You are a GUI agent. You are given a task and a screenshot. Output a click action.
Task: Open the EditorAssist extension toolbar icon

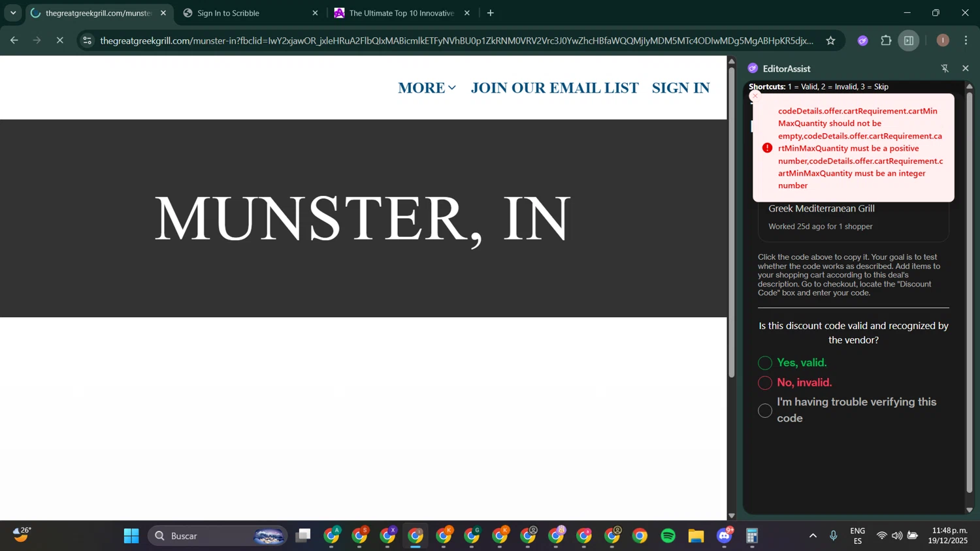pos(862,40)
